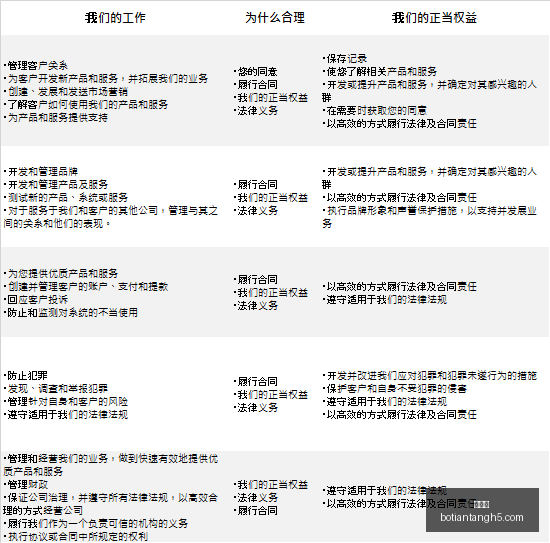Click the bullet "管理客户关系"

point(35,65)
